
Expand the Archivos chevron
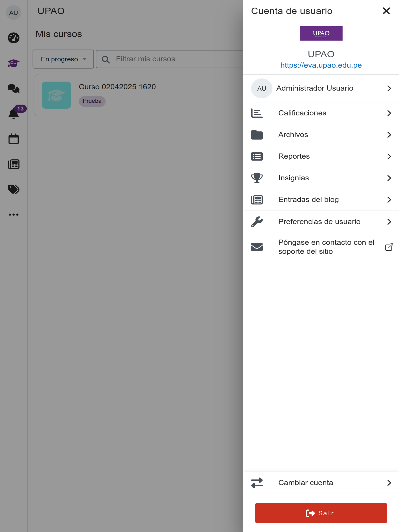click(x=389, y=135)
